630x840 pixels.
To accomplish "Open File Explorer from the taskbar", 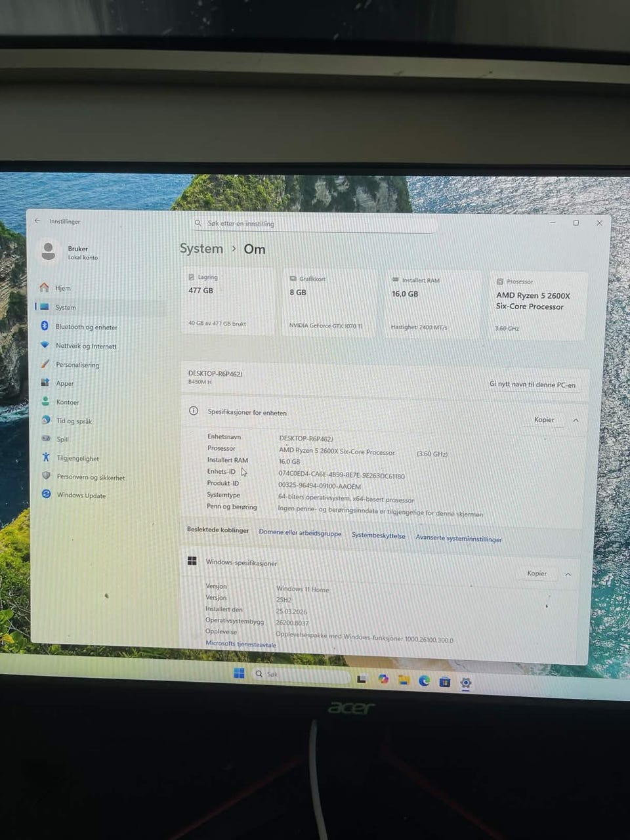I will pyautogui.click(x=404, y=680).
